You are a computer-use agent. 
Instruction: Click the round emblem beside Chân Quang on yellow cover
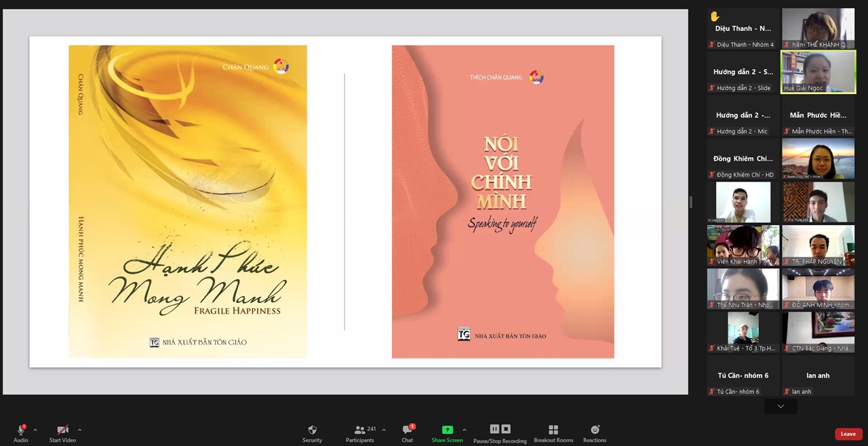[x=281, y=66]
